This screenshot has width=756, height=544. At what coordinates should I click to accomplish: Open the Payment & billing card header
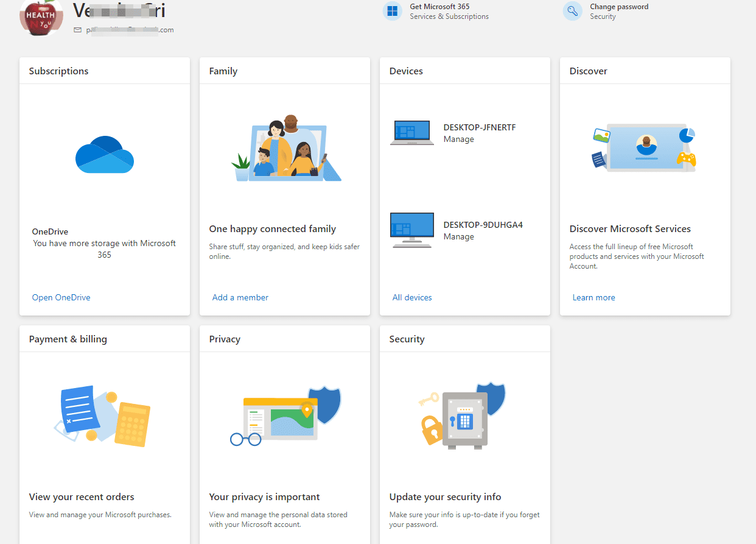[x=68, y=339]
